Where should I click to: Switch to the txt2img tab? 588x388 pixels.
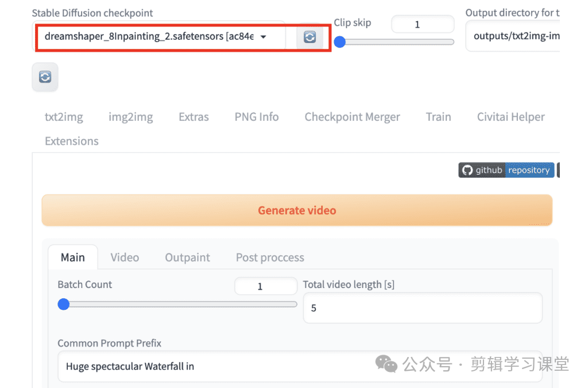tap(64, 117)
